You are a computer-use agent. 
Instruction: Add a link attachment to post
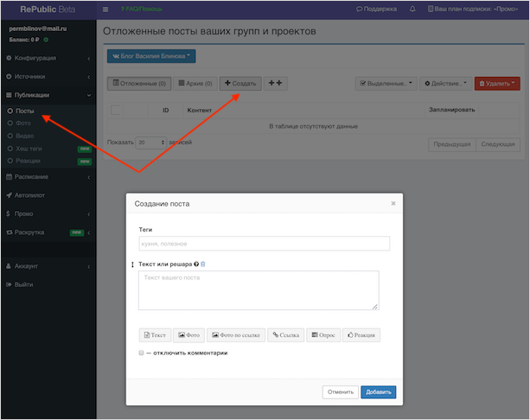(x=285, y=334)
